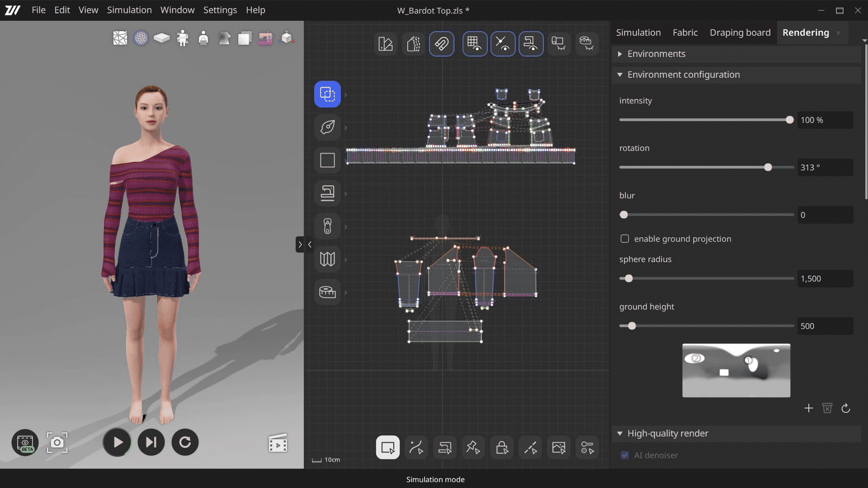Select the zipper tool in sidebar
Viewport: 868px width, 488px height.
327,226
